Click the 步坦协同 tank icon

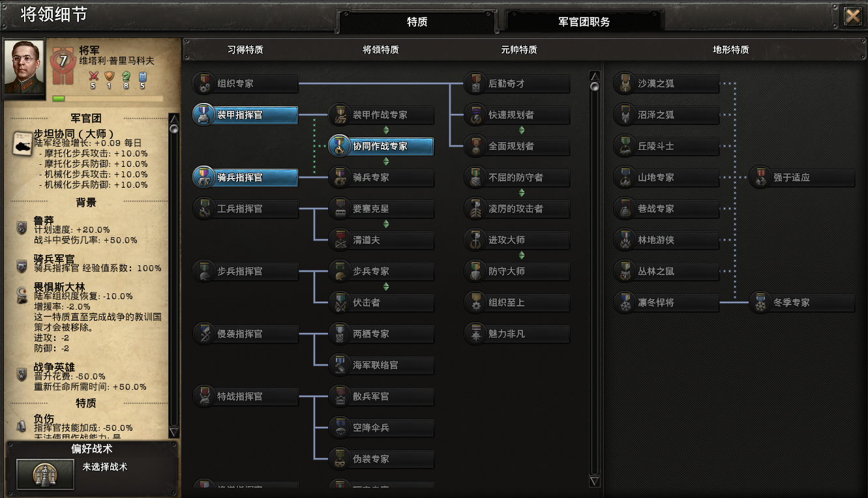[x=23, y=143]
